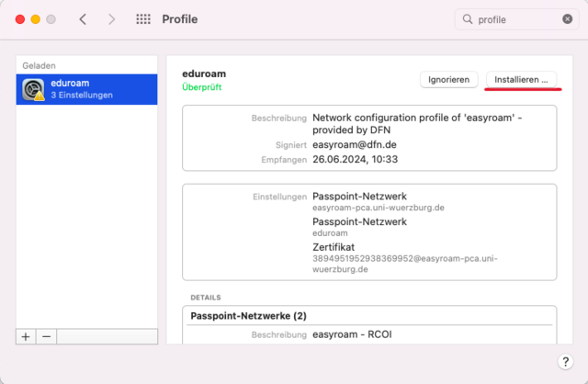Screen dimensions: 588x384
Task: Click Installieren to install the profile
Action: [x=521, y=80]
